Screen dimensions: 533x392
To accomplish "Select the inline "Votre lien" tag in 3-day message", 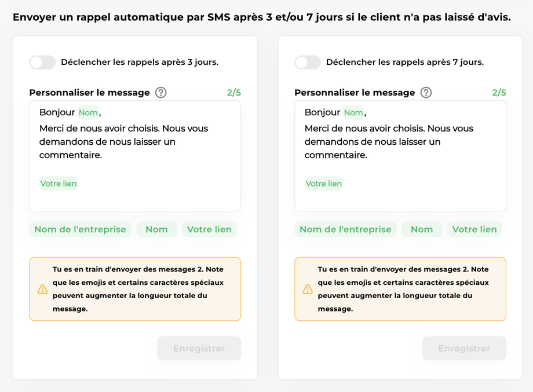I will pos(59,184).
